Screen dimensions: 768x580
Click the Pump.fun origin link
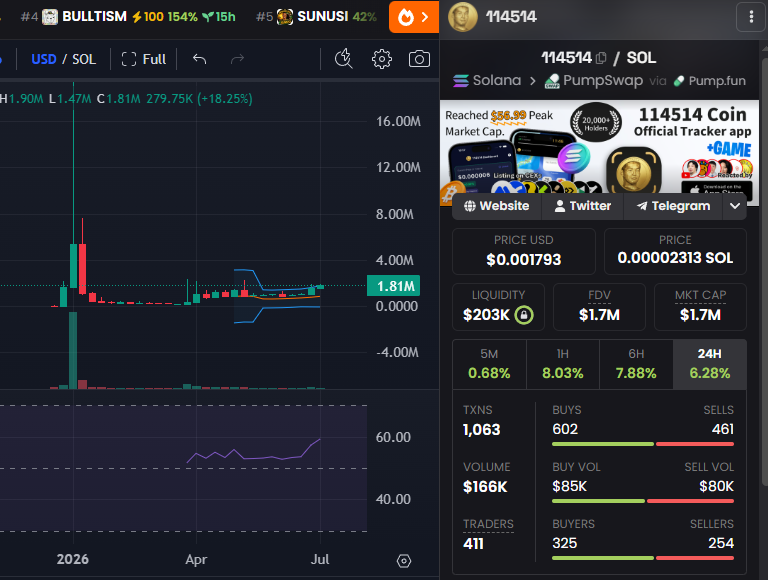click(710, 81)
